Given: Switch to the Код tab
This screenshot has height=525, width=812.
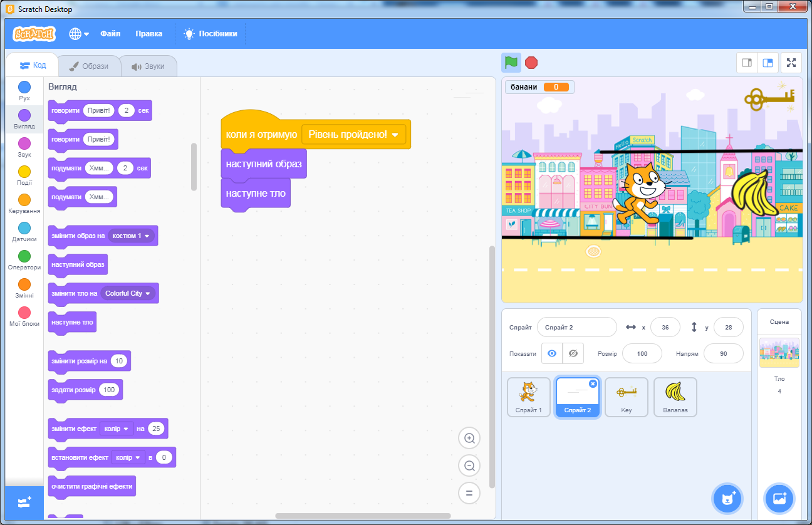Looking at the screenshot, I should [33, 65].
